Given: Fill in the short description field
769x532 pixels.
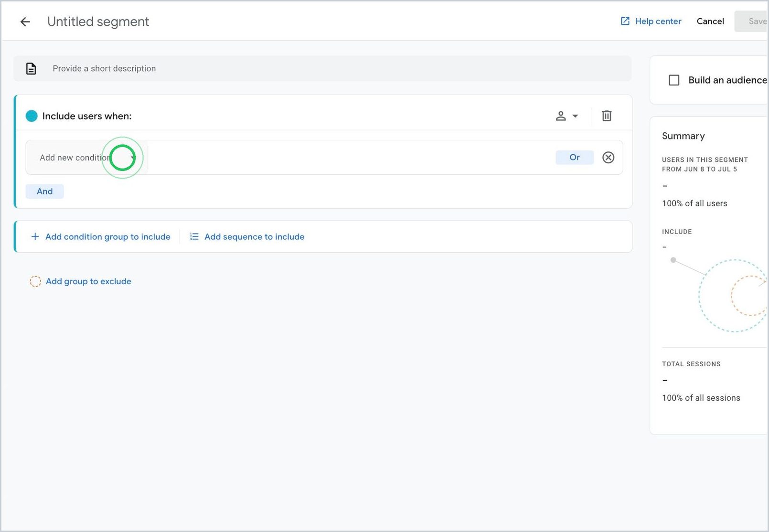Looking at the screenshot, I should (322, 68).
